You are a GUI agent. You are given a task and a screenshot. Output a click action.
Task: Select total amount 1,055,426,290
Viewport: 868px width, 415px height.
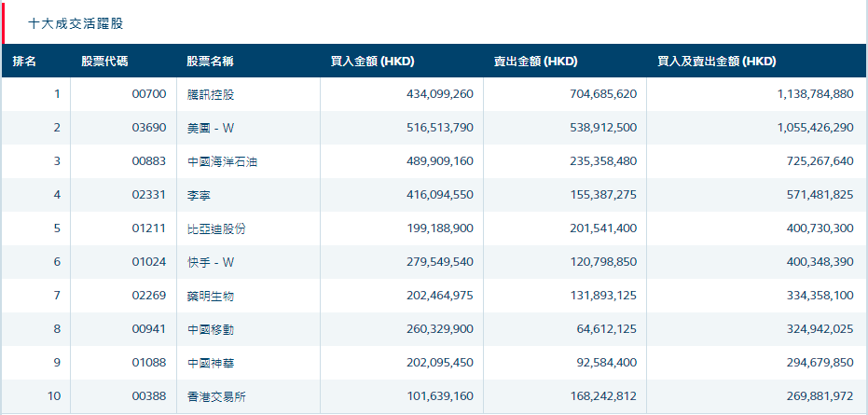coord(816,128)
